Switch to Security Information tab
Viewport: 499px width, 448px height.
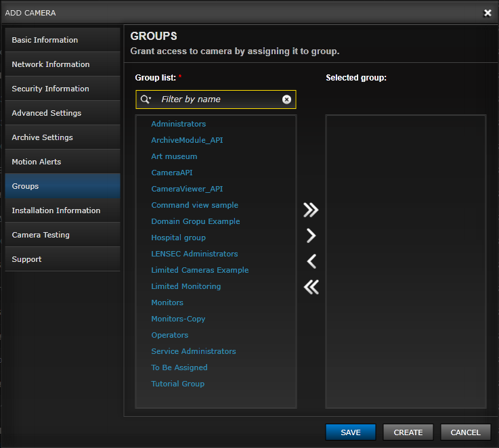click(x=63, y=89)
